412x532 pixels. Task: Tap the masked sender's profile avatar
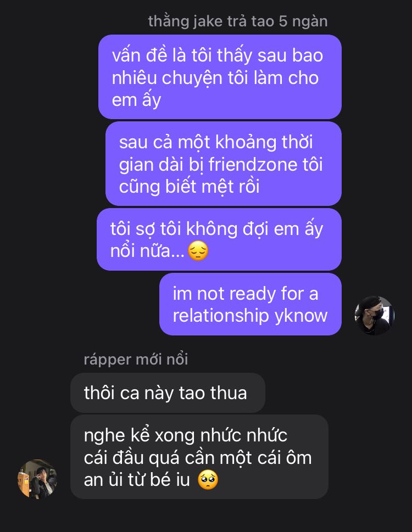(x=374, y=316)
